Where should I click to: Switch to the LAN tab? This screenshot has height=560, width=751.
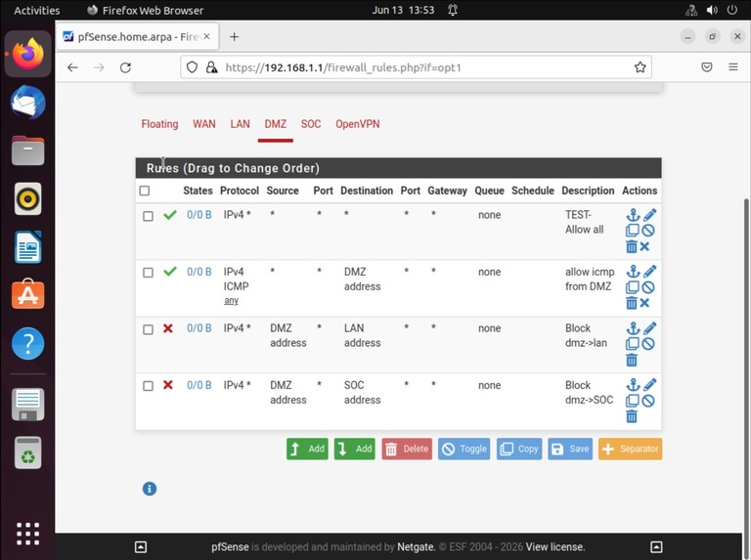240,124
